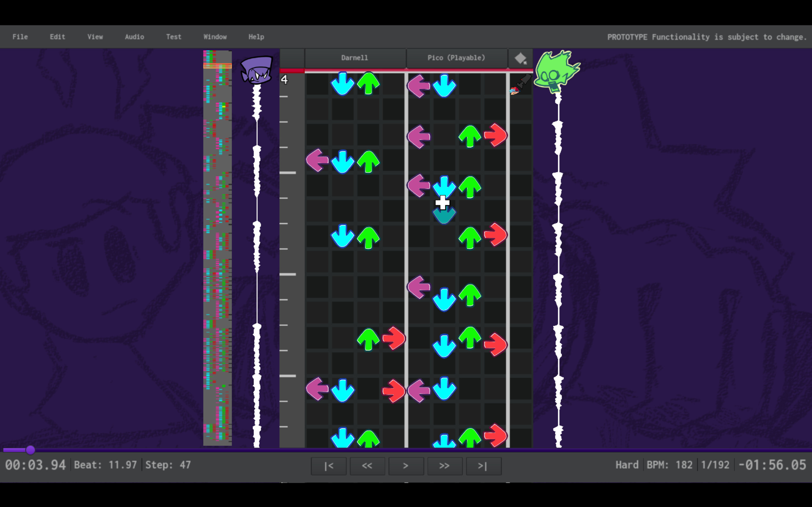Jump to the end of the song
The image size is (812, 507).
(484, 466)
